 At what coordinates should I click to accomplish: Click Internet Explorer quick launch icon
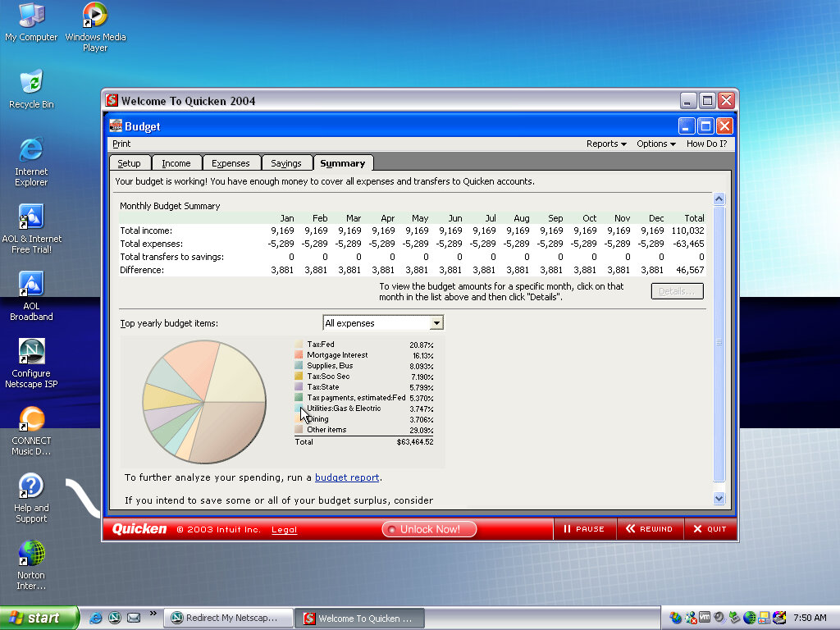(x=96, y=618)
